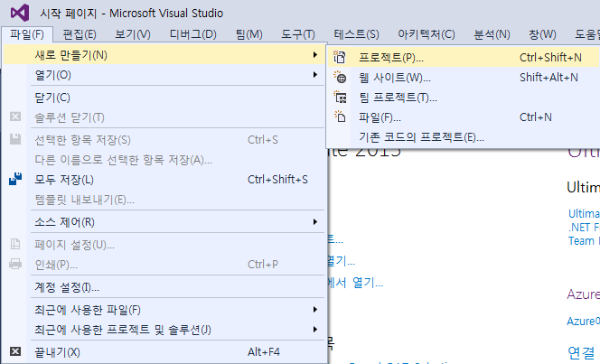Choose 페이지 설정(U) menu entry
This screenshot has width=600, height=364.
[x=164, y=245]
